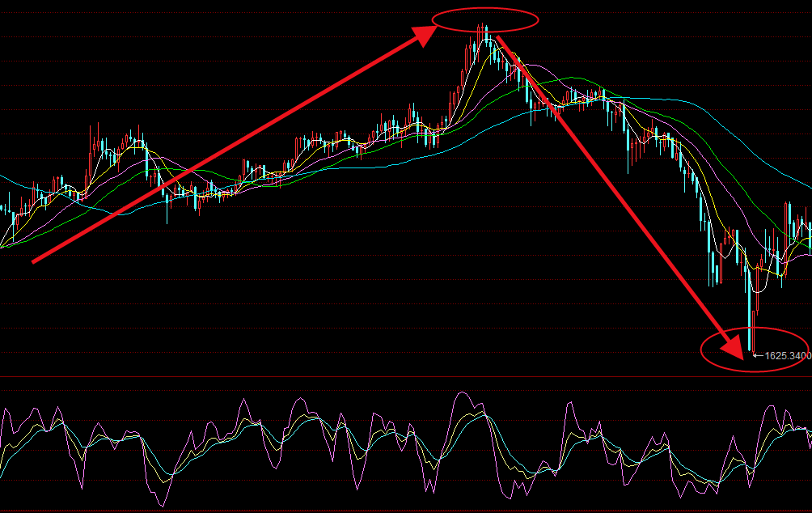812x513 pixels.
Task: Select the lowest candlestick beside the 1625.3400 label
Action: tap(754, 333)
